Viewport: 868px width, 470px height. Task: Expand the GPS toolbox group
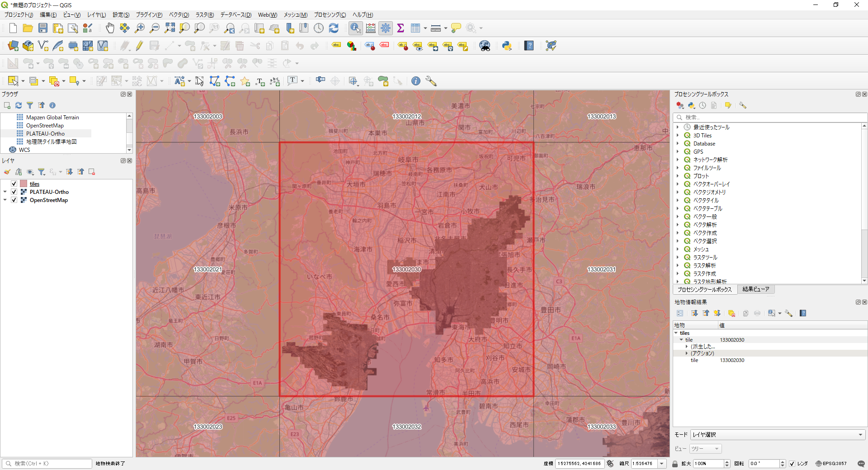coord(678,152)
